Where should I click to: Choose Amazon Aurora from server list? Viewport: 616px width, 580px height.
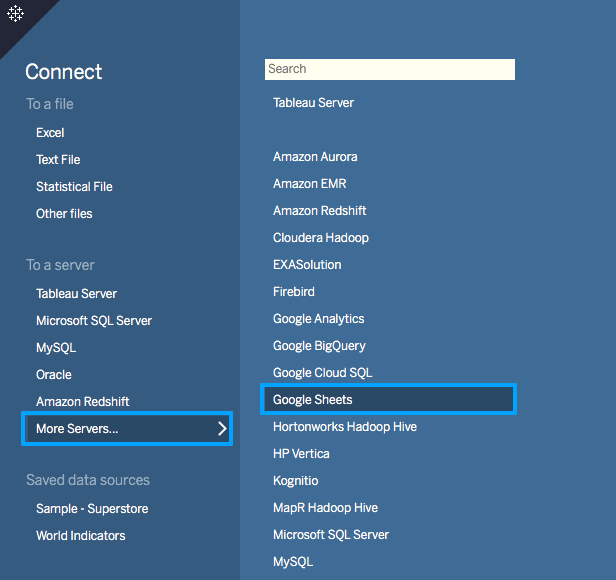point(315,157)
